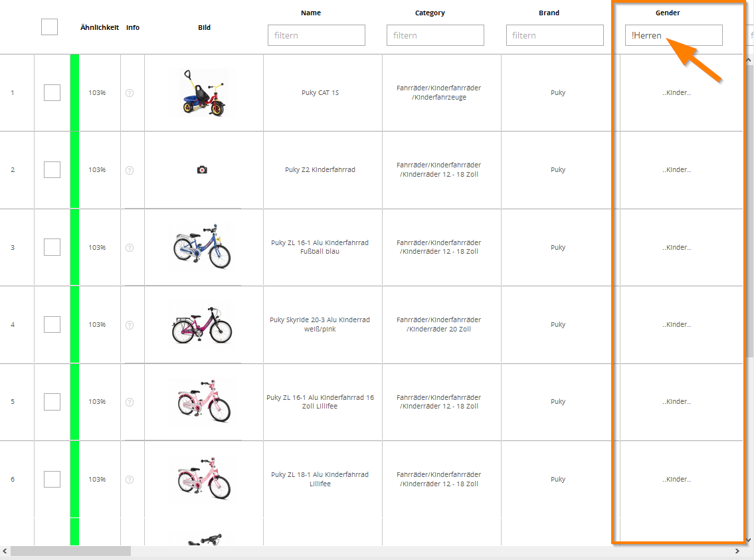The width and height of the screenshot is (754, 560).
Task: Open the row 5 pink Lillifee bike thumbnail
Action: point(204,401)
